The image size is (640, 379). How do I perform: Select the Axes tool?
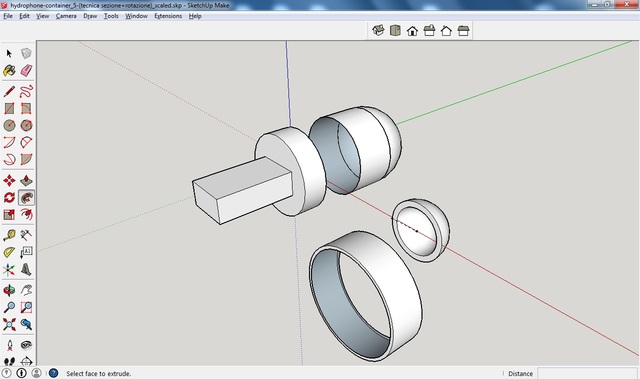click(9, 269)
